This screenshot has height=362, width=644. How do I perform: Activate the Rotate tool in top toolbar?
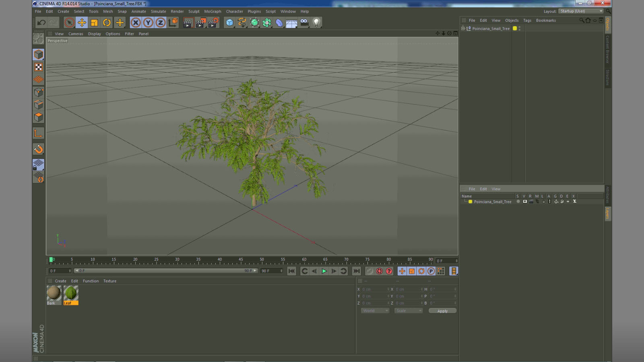coord(107,23)
